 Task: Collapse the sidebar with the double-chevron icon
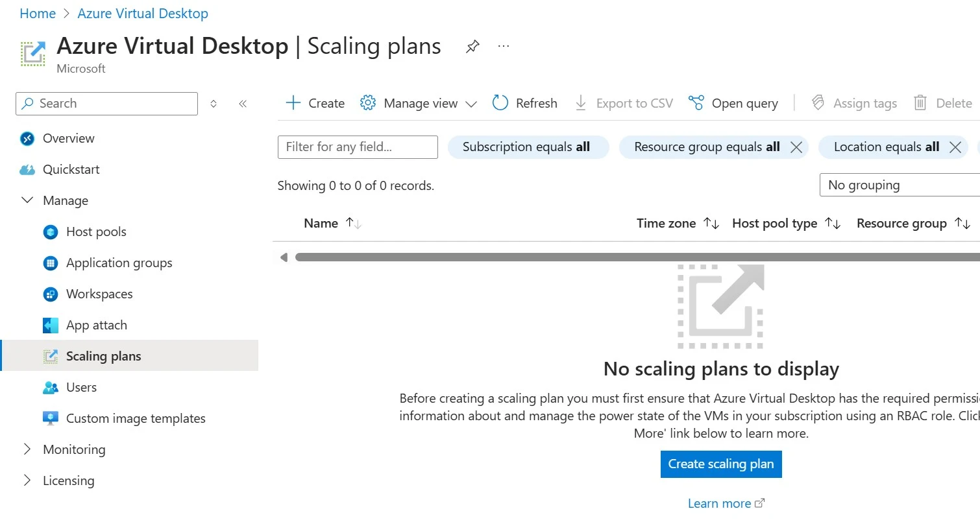[x=243, y=104]
